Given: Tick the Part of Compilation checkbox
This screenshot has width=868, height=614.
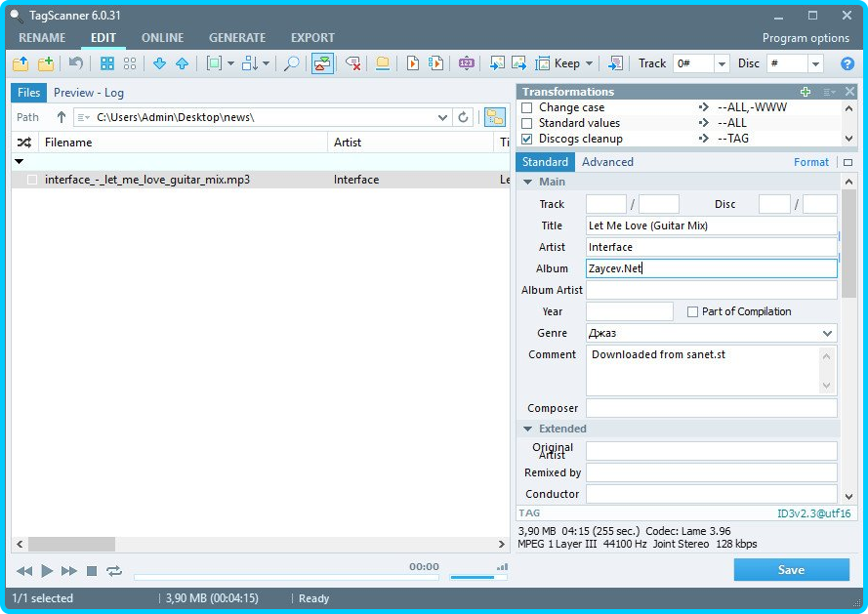Looking at the screenshot, I should pos(692,311).
